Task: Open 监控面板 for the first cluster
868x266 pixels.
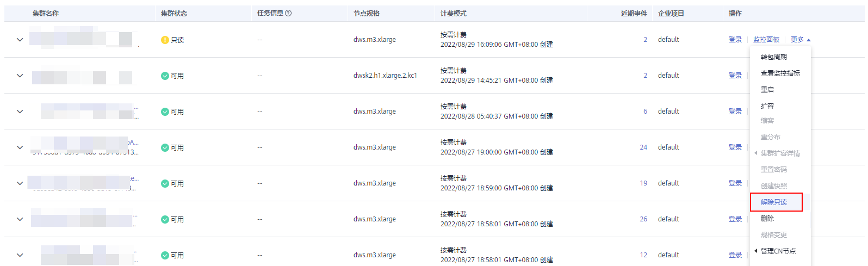Action: 766,40
